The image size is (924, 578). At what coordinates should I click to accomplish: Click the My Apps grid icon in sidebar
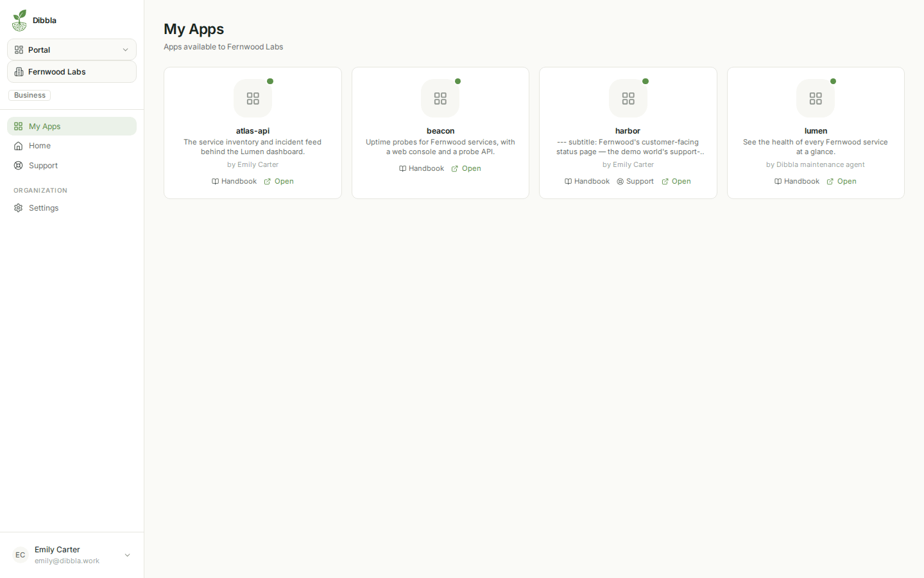19,127
